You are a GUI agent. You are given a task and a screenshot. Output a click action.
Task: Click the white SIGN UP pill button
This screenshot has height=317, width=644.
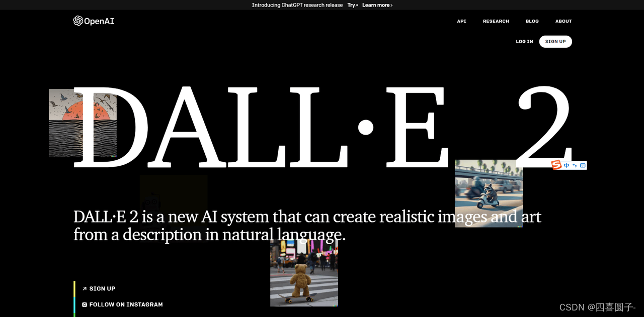pyautogui.click(x=555, y=42)
